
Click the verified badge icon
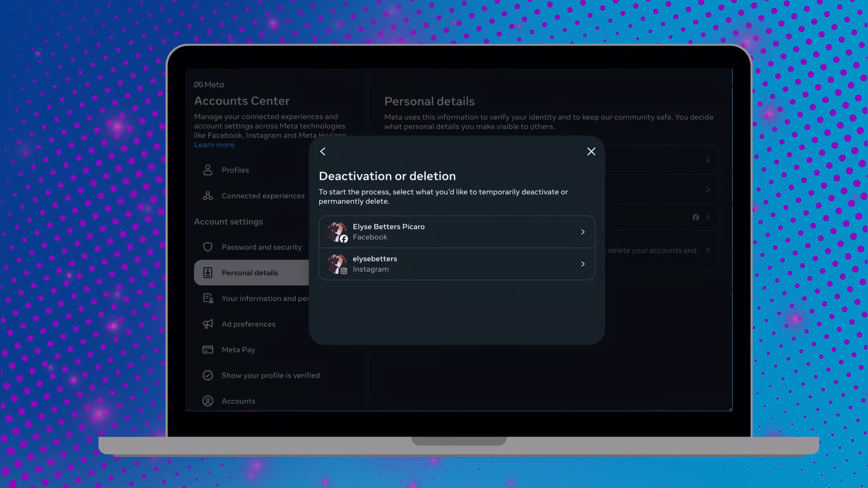[208, 375]
